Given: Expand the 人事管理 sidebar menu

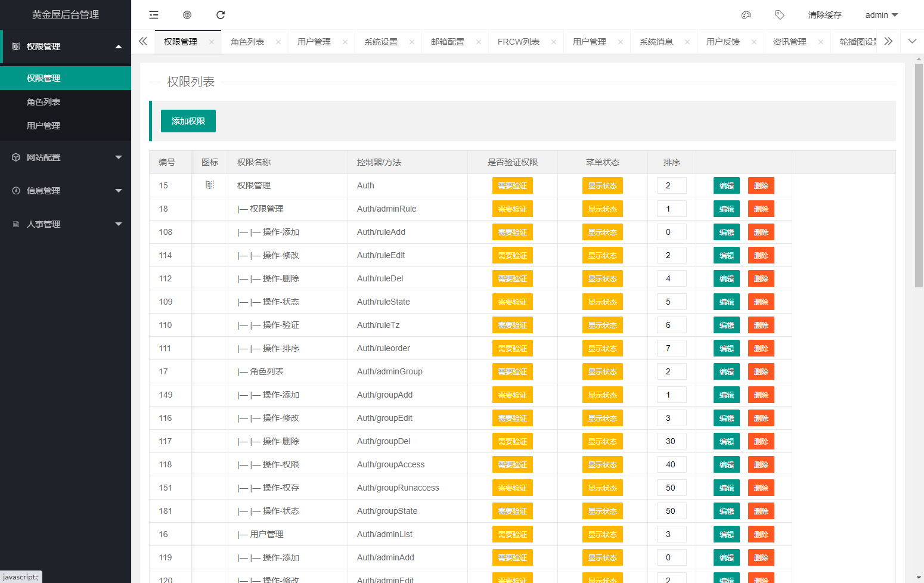Looking at the screenshot, I should click(x=66, y=224).
